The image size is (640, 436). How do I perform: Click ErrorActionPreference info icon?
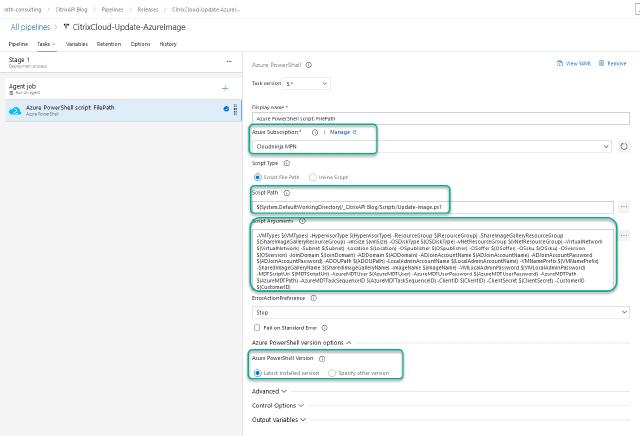(x=312, y=298)
